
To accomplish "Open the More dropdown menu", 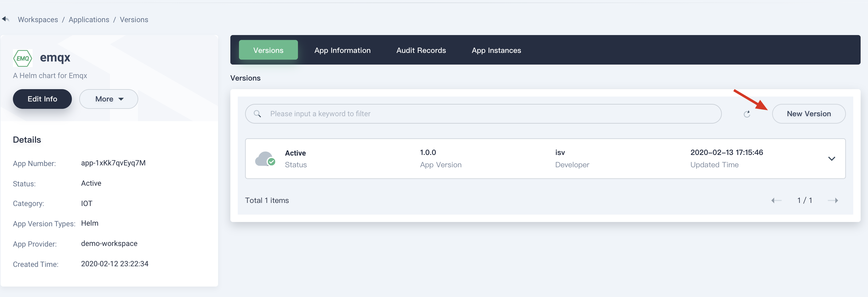I will point(108,99).
